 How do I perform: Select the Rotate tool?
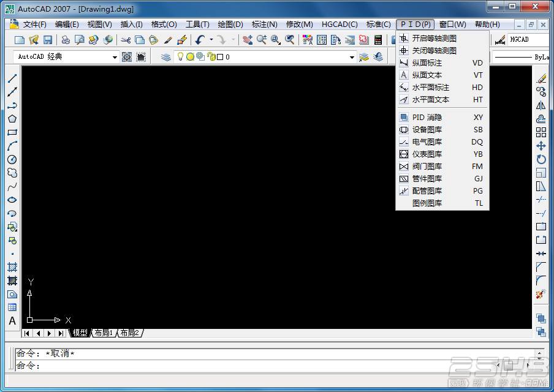pyautogui.click(x=541, y=159)
